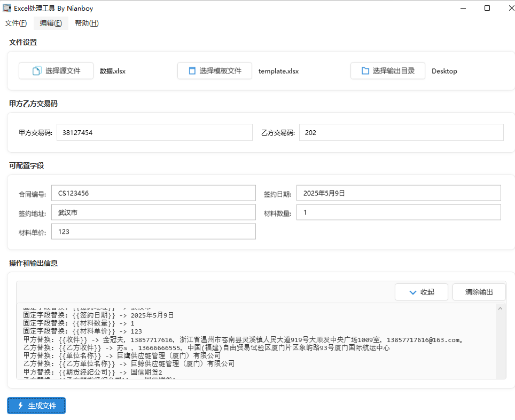Choose source file via 选择源文件 text
The width and height of the screenshot is (515, 420).
pyautogui.click(x=63, y=71)
